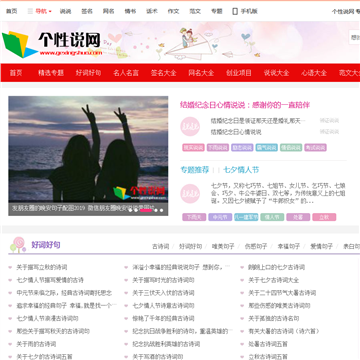Open 作文 in the top bar

[x=173, y=11]
